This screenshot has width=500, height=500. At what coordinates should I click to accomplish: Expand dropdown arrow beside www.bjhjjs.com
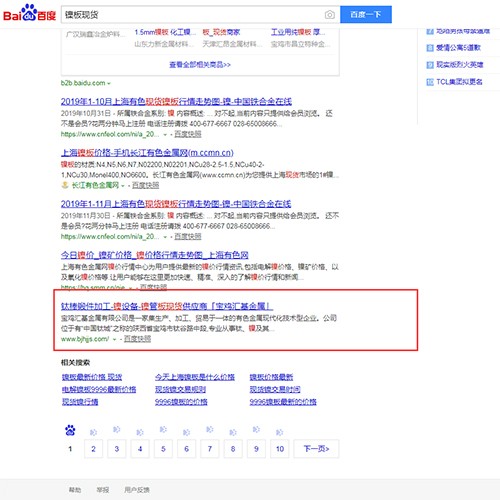114,339
